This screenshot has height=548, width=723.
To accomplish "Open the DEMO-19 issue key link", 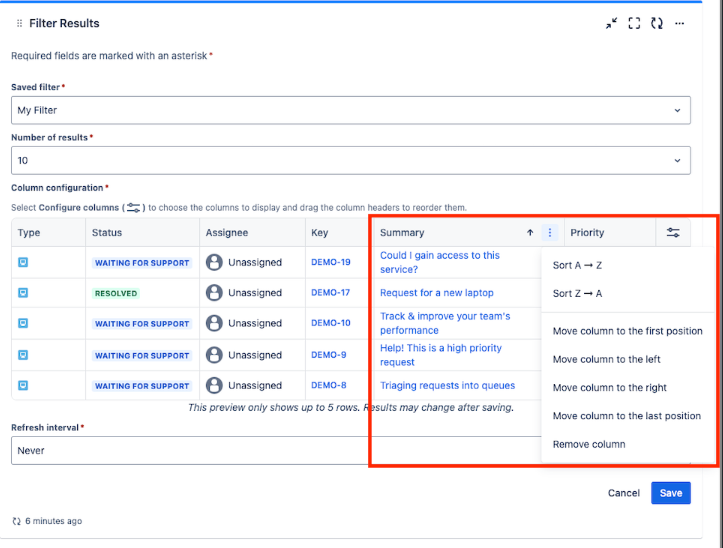I will (331, 262).
